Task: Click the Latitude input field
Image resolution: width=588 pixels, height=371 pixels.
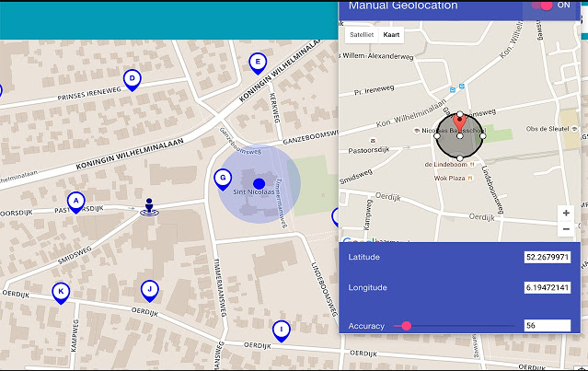Action: 547,257
